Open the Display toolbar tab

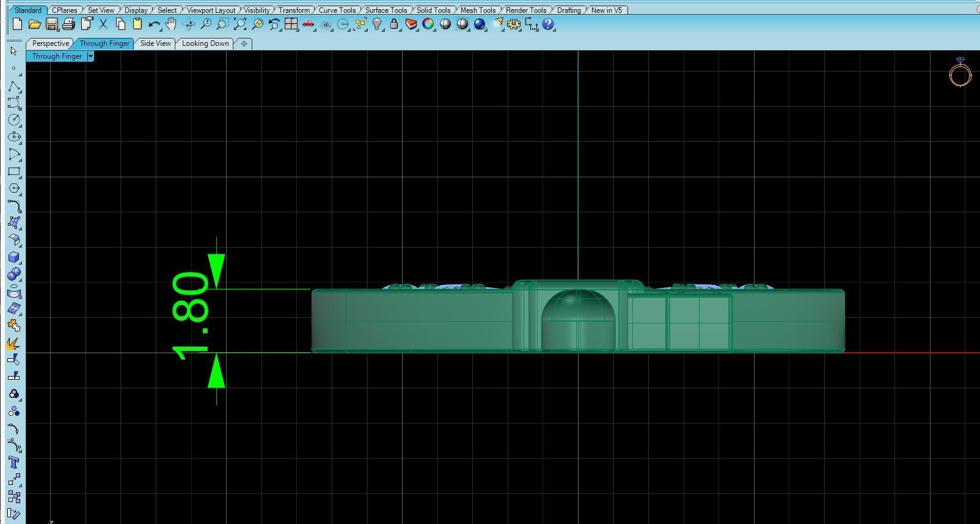[136, 10]
